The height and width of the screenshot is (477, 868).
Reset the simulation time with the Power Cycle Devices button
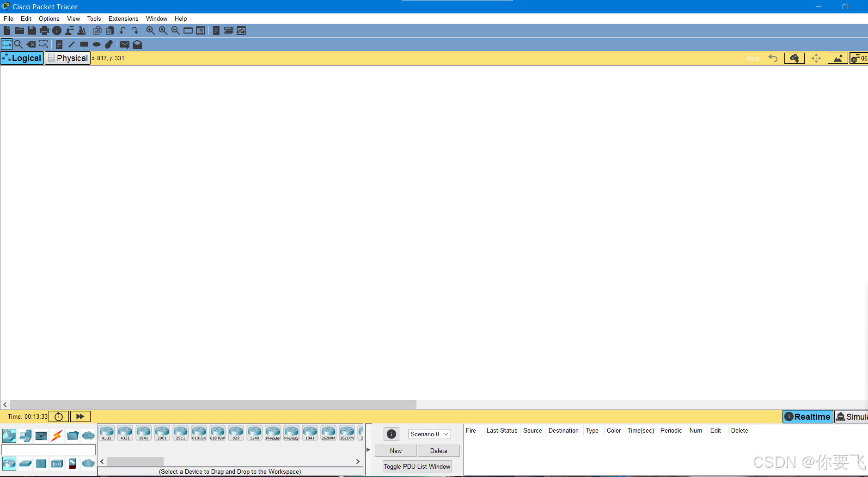point(59,416)
